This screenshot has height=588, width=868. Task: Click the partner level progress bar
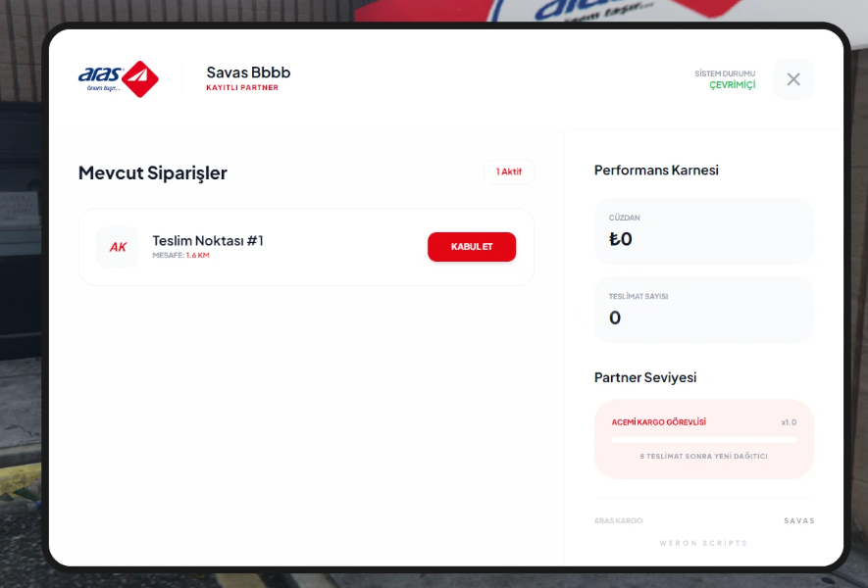coord(703,440)
